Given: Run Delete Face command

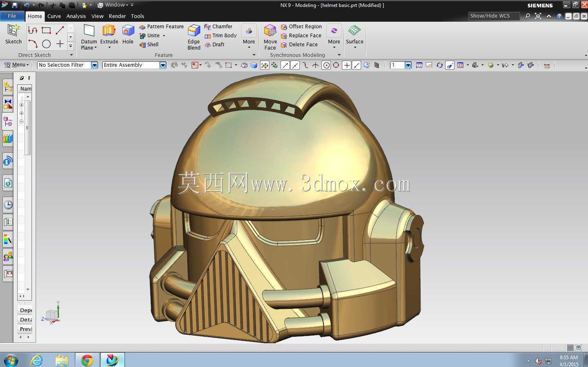Looking at the screenshot, I should [299, 45].
